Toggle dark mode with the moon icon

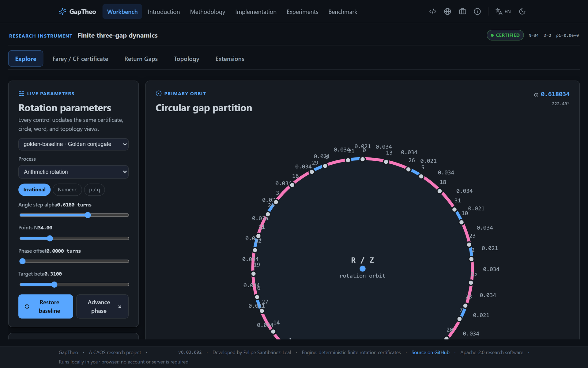point(522,12)
